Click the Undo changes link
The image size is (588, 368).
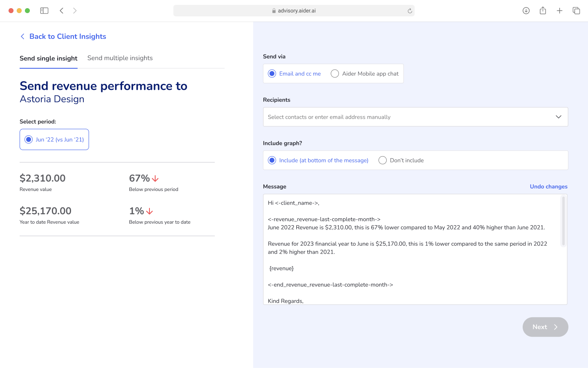(x=548, y=186)
